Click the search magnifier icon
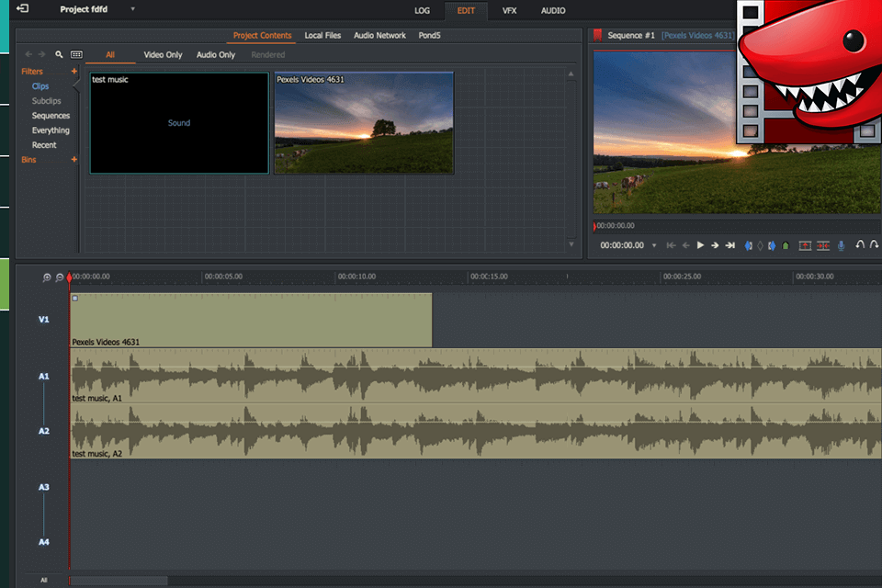The width and height of the screenshot is (882, 588). tap(59, 54)
